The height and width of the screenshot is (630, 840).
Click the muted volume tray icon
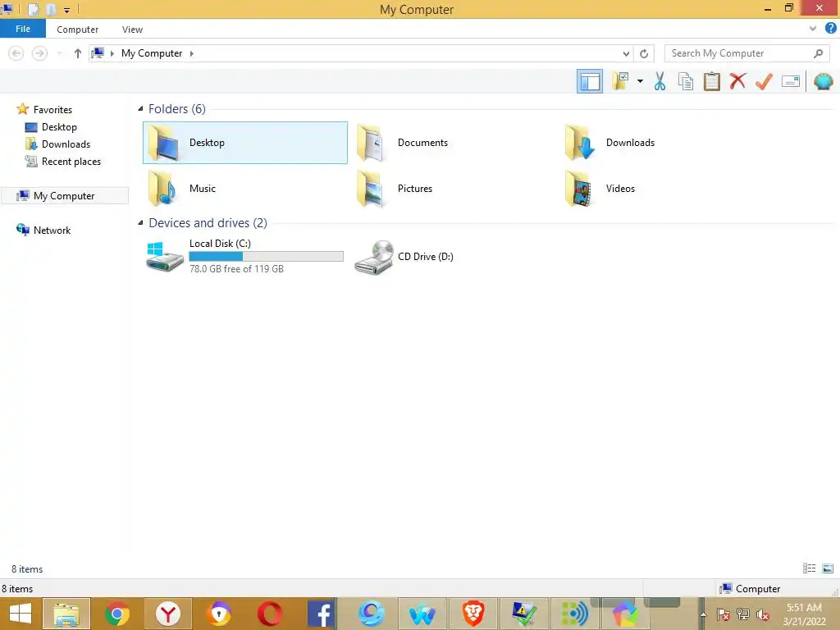(x=762, y=614)
